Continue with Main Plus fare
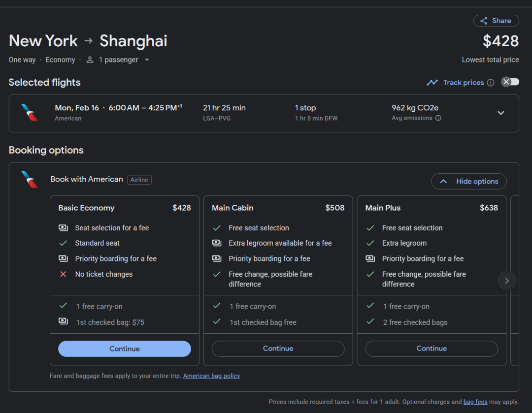This screenshot has width=532, height=413. [x=432, y=349]
